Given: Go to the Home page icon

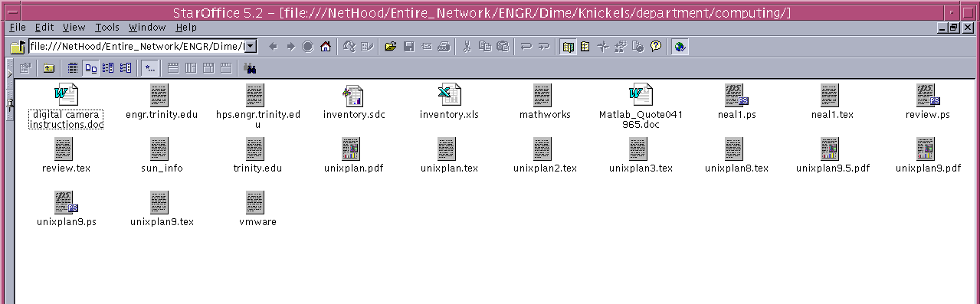Looking at the screenshot, I should (x=326, y=47).
